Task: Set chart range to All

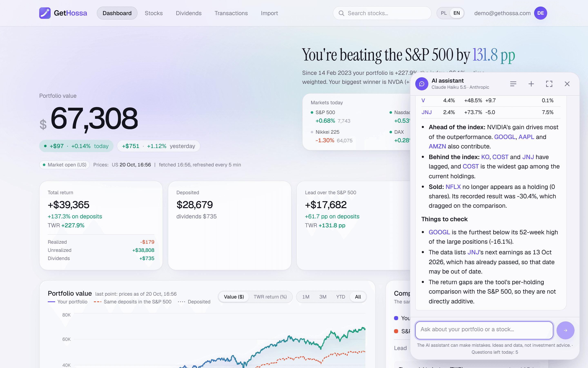Action: tap(358, 297)
